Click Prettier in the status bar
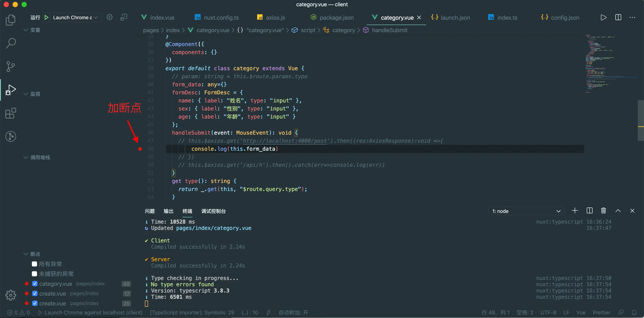 (601, 312)
